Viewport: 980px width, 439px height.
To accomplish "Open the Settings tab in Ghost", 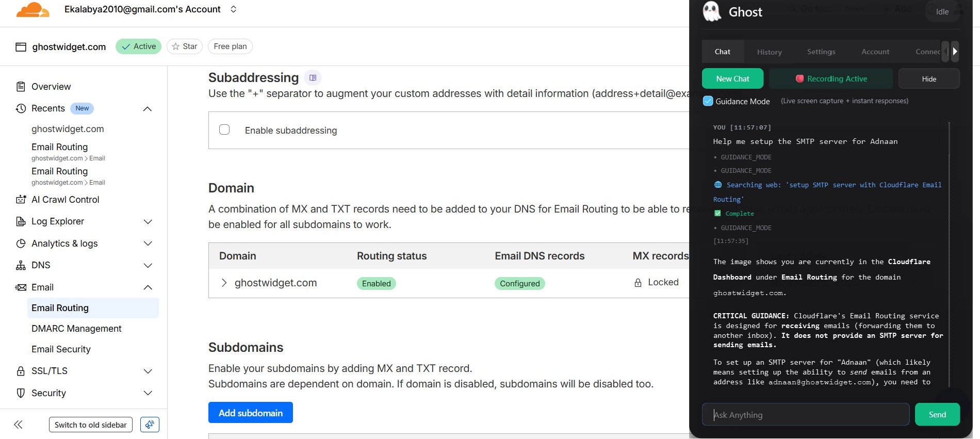I will (x=821, y=52).
